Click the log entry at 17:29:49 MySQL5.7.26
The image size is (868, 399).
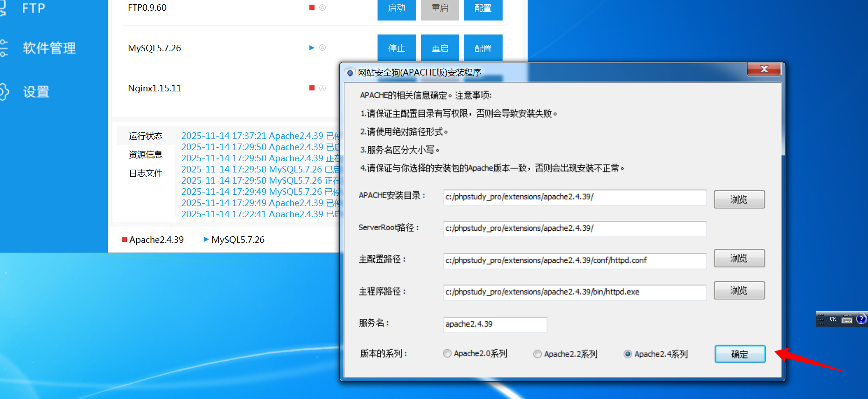pos(260,192)
